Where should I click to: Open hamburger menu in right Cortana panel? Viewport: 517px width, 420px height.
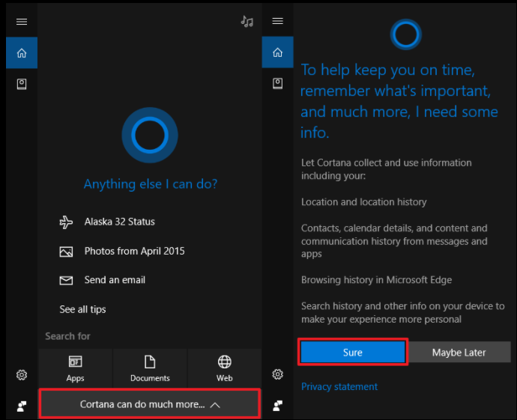tap(278, 21)
